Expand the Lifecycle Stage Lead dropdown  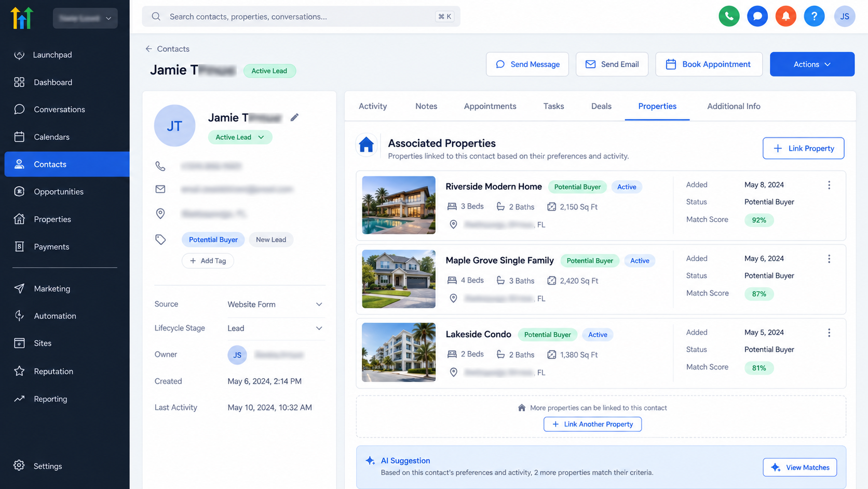[x=275, y=328]
